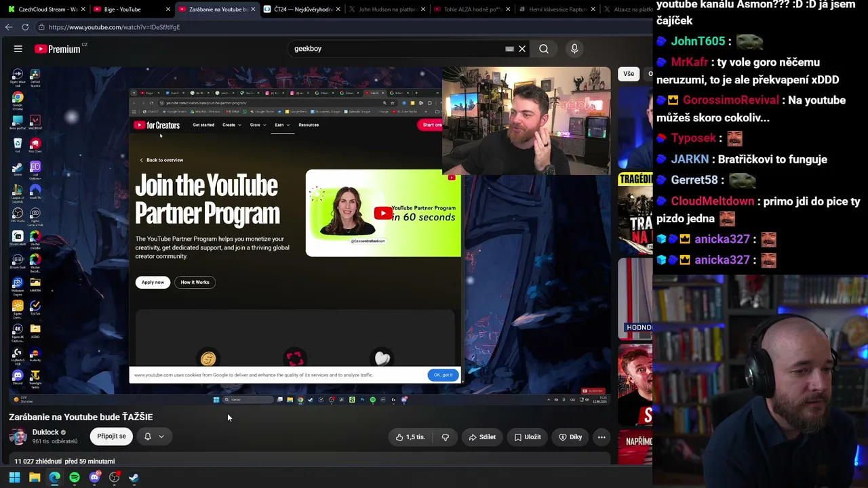Open the Duklock channel name link

(45, 432)
